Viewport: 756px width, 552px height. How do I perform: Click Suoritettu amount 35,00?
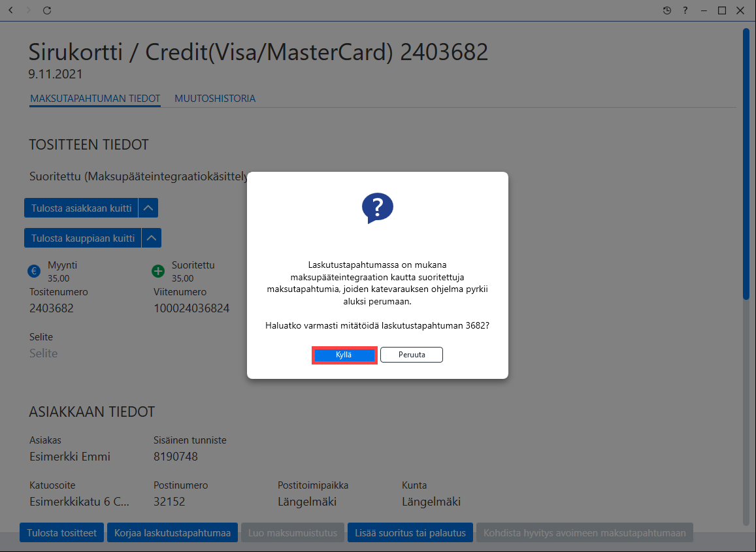tap(183, 279)
